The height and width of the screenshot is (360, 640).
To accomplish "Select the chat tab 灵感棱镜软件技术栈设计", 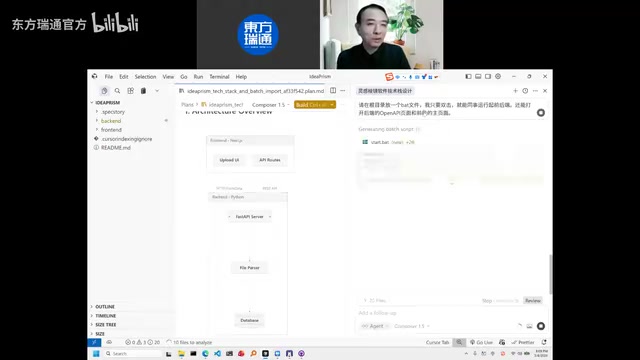I will [x=385, y=91].
